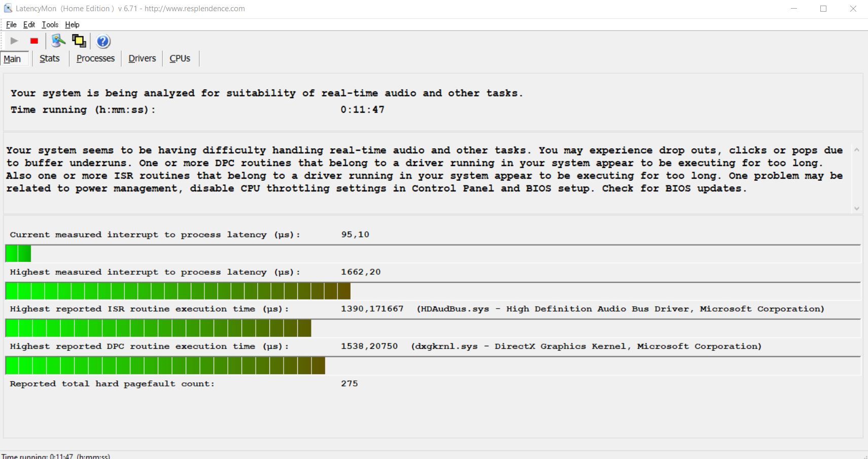Select hard pagefault count value 275
Viewport: 868px width, 459px height.
point(350,383)
